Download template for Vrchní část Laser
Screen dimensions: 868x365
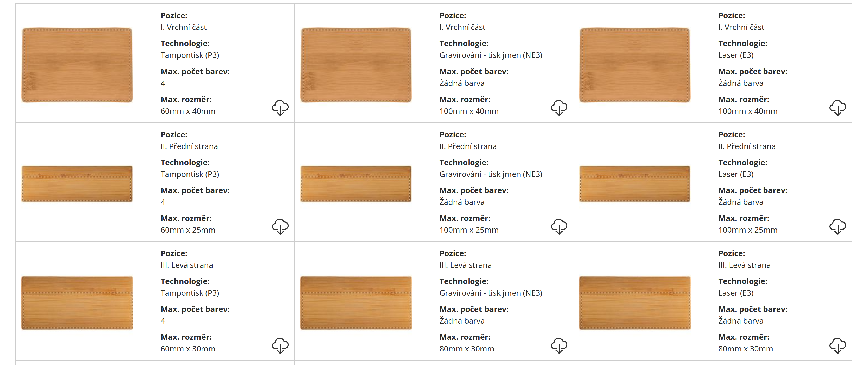point(837,108)
